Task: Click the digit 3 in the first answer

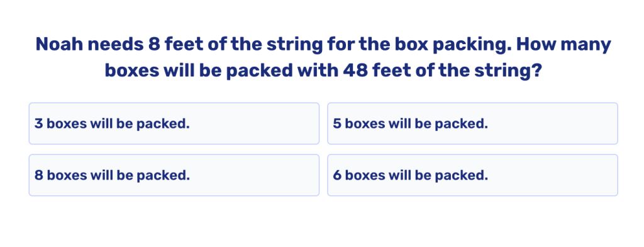Action: point(38,123)
